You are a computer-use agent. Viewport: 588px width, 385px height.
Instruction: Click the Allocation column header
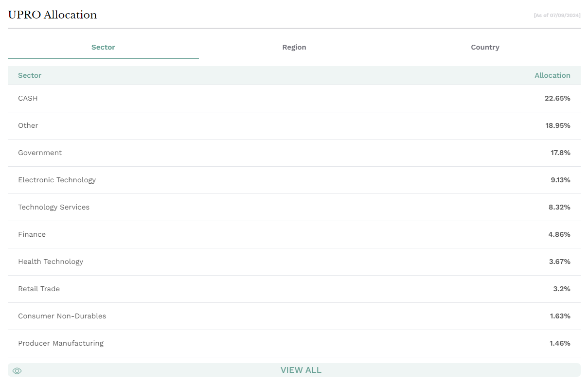click(x=552, y=75)
